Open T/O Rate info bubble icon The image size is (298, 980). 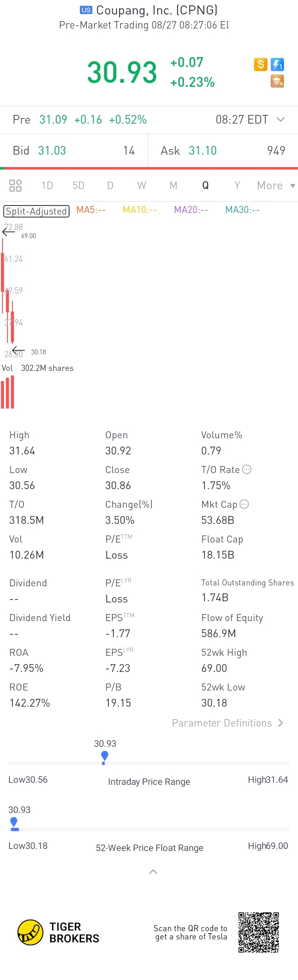(x=247, y=469)
